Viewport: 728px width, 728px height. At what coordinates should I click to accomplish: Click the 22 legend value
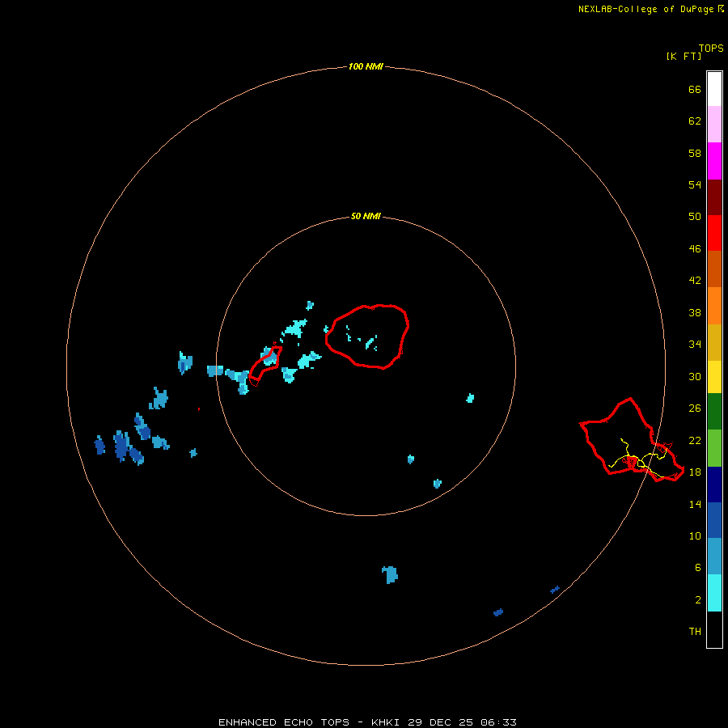pos(695,440)
